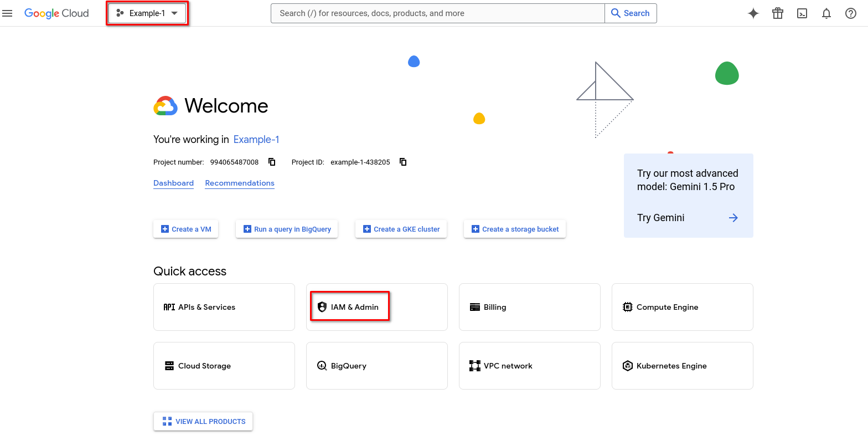Screen dimensions: 868x445
Task: Open the Example-1 project selector dropdown
Action: coord(147,13)
